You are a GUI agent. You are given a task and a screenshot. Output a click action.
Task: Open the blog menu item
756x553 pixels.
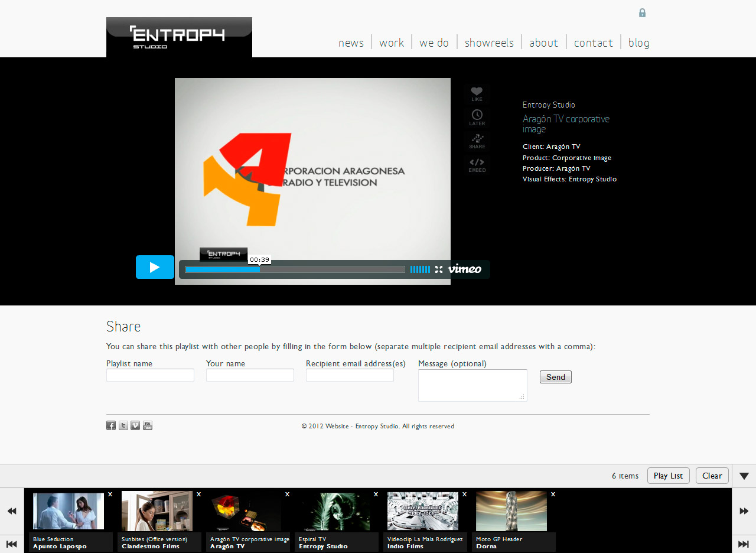pos(639,43)
